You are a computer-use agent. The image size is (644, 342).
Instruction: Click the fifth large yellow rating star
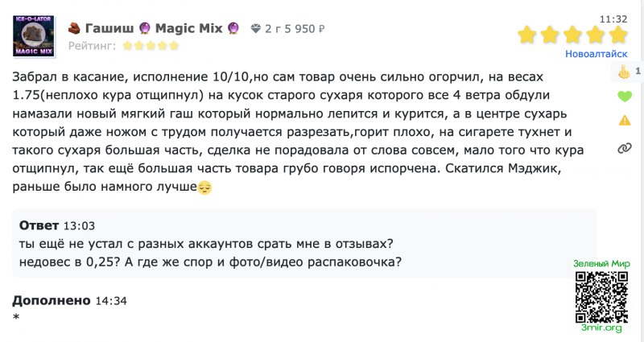pos(617,35)
